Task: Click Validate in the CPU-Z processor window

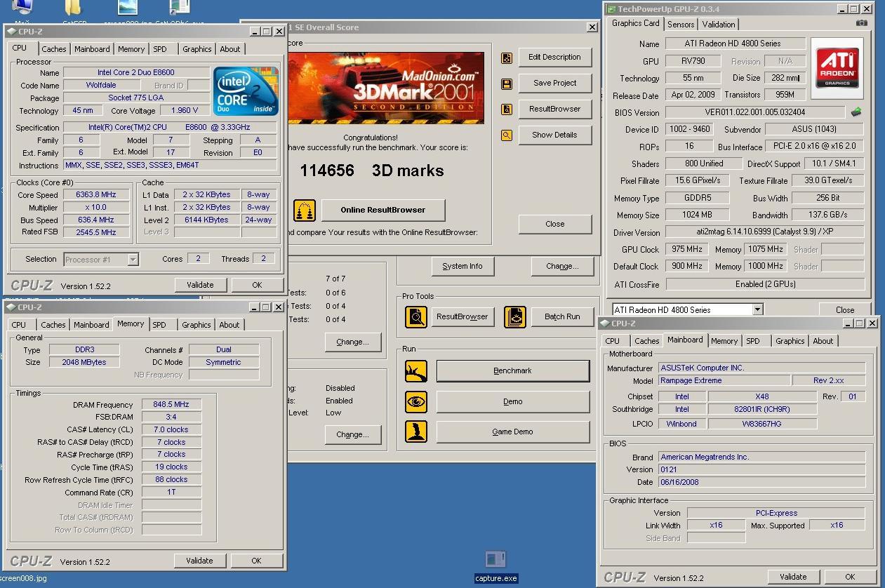Action: pyautogui.click(x=200, y=285)
